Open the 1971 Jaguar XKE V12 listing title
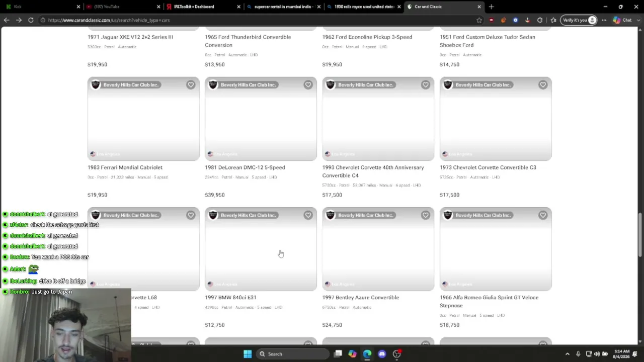 point(130,37)
